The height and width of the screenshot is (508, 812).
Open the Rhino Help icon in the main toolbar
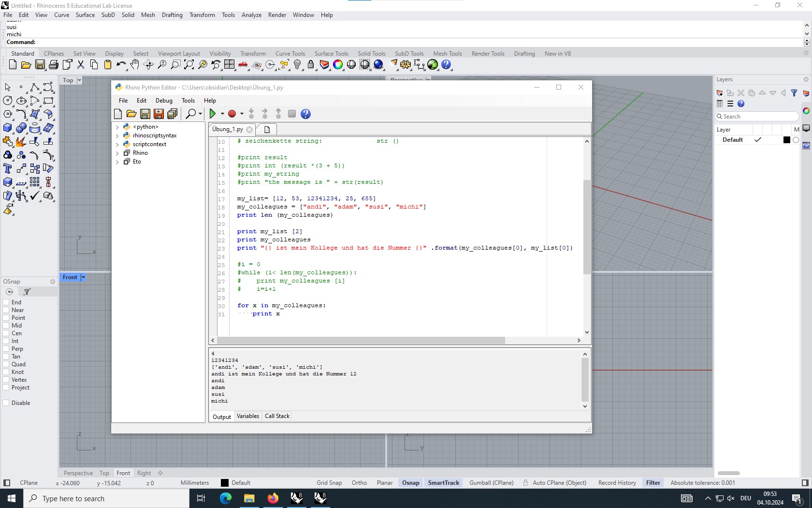446,64
